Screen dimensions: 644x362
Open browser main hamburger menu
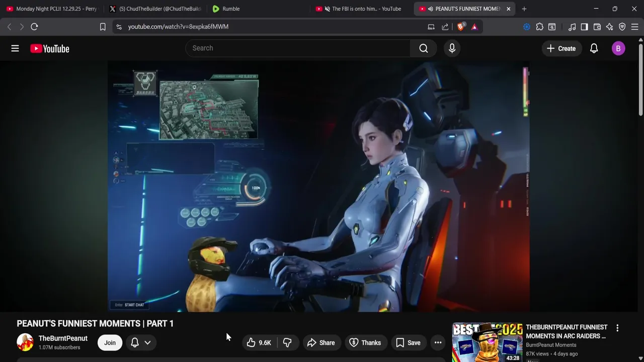pyautogui.click(x=635, y=27)
